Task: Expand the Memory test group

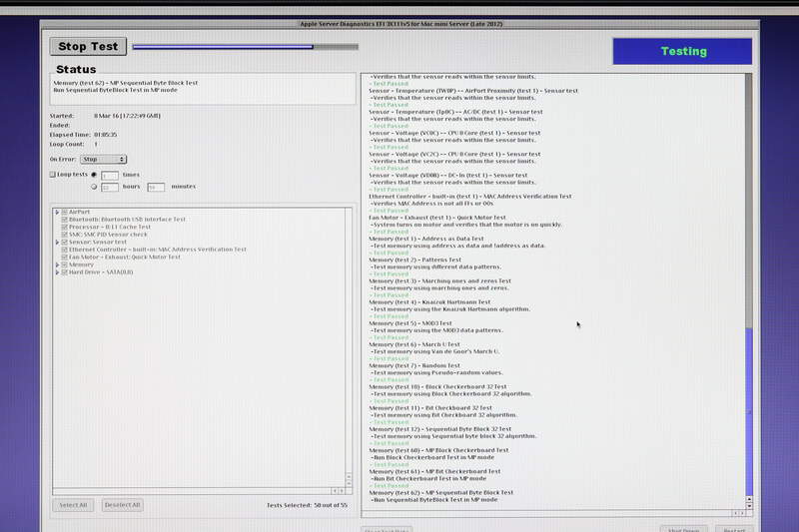Action: pos(58,265)
